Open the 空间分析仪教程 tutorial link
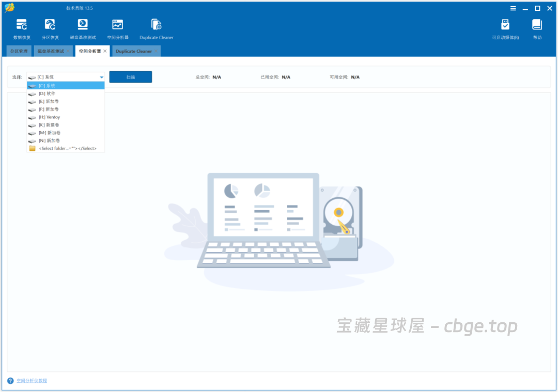558x392 pixels. [30, 381]
